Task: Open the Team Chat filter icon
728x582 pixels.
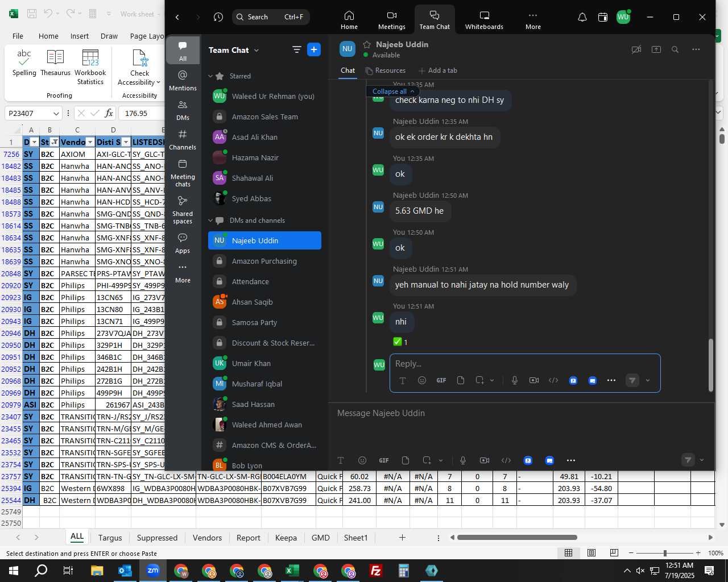Action: [296, 49]
